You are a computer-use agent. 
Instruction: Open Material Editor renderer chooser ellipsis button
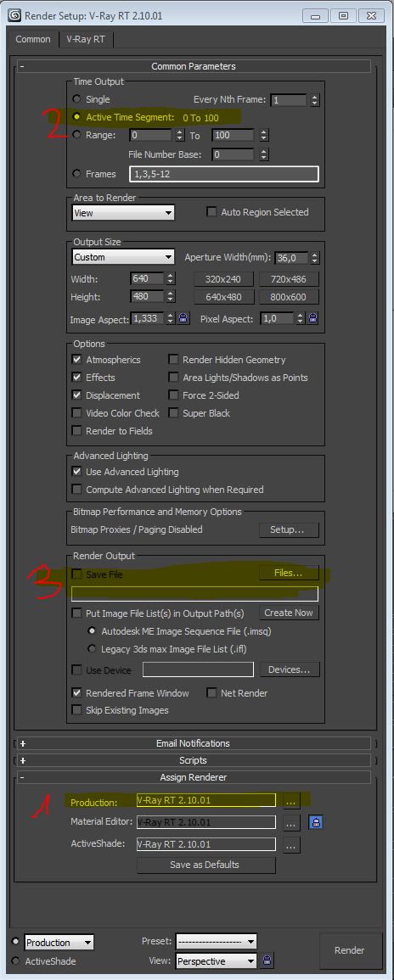pos(292,822)
